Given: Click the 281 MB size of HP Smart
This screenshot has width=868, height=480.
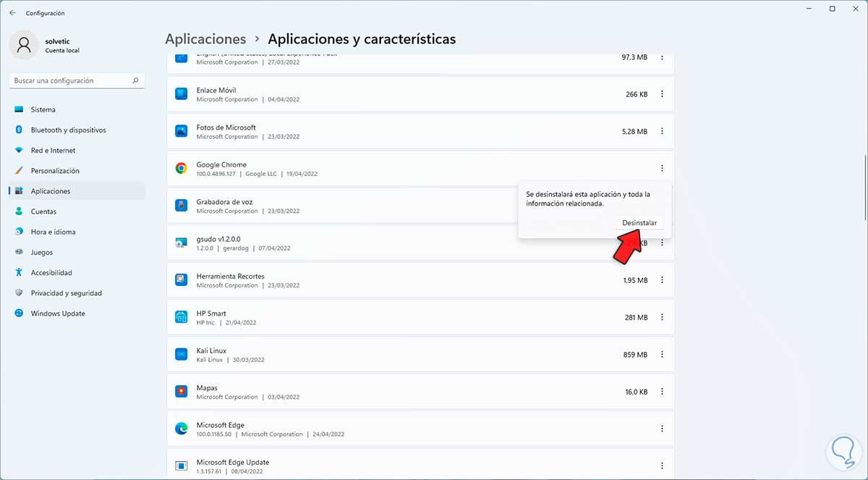Looking at the screenshot, I should 636,317.
